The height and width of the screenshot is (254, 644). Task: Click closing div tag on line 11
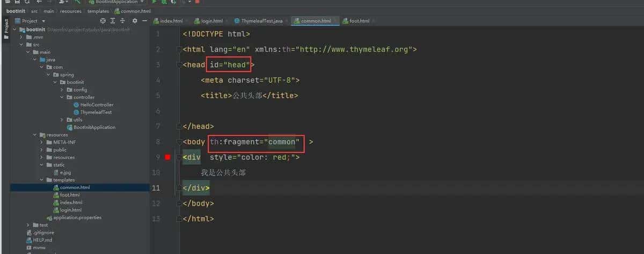[196, 188]
